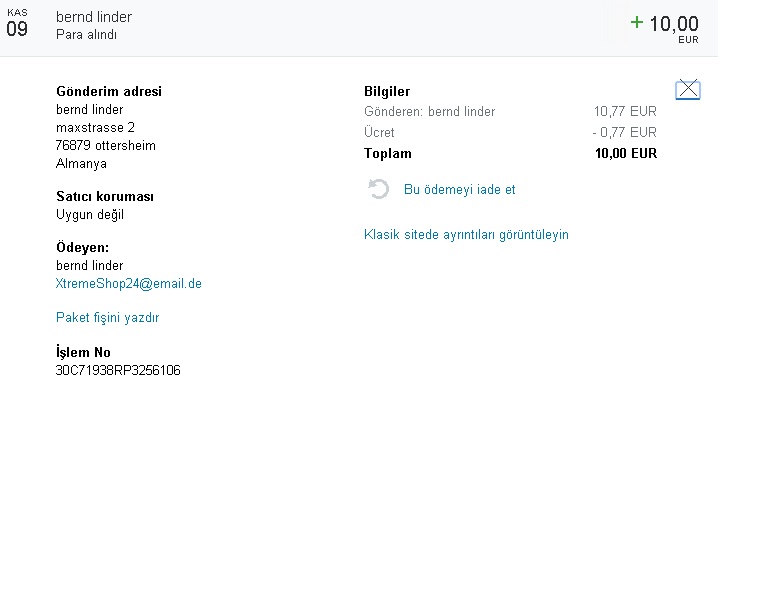
Task: Click the 'Gönderen: bernd linder' sender row
Action: coord(429,112)
